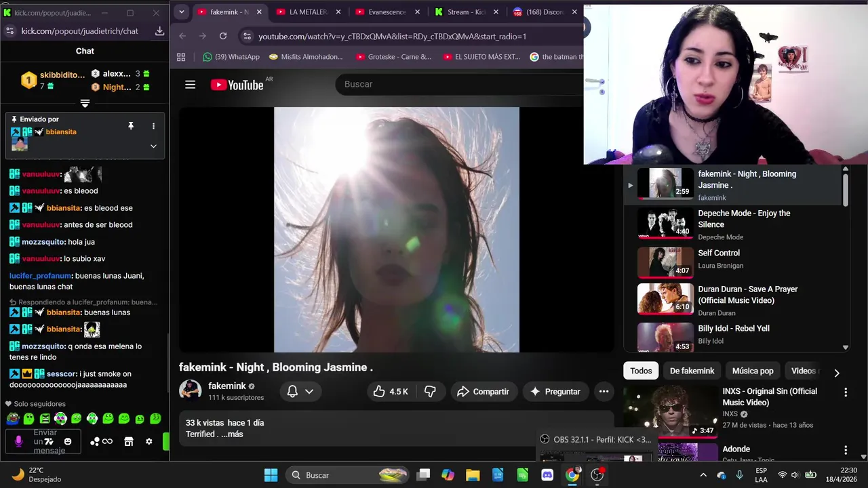Open YouTube tab's site information icon

point(247,36)
